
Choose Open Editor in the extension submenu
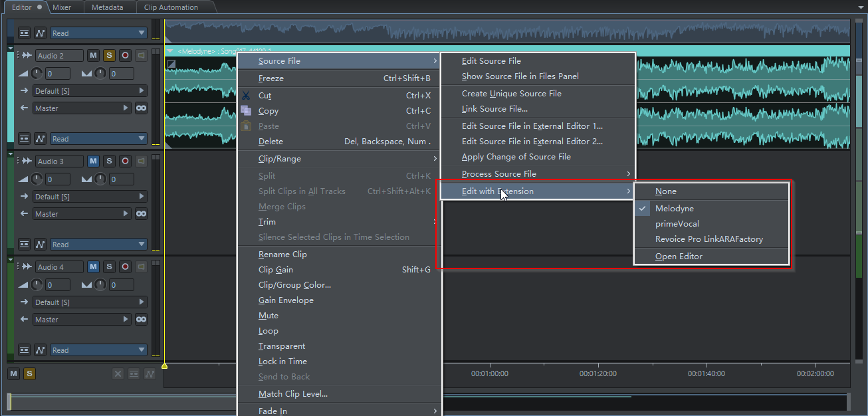click(x=679, y=257)
